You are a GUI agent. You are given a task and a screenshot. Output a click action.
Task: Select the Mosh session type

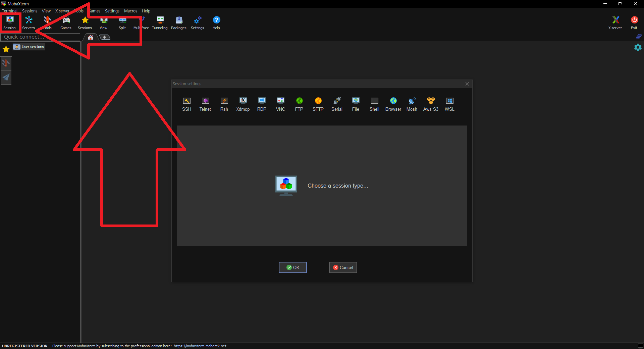click(412, 104)
